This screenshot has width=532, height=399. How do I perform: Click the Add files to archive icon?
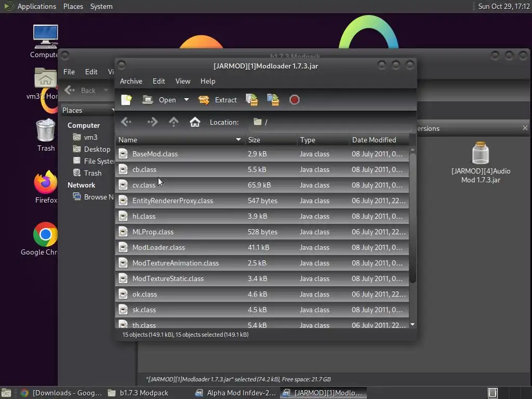(x=252, y=100)
